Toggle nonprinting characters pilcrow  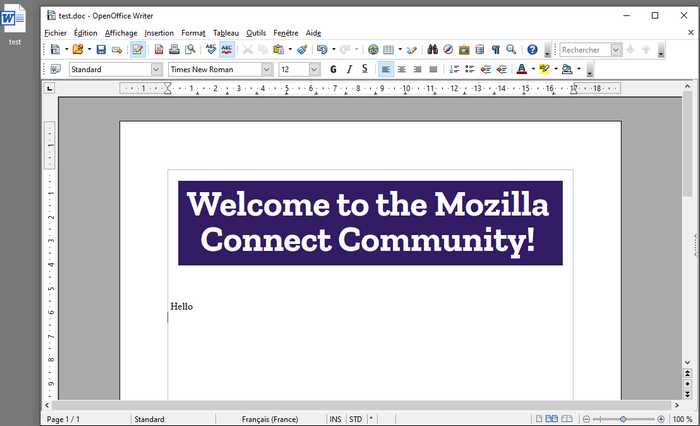click(x=495, y=49)
